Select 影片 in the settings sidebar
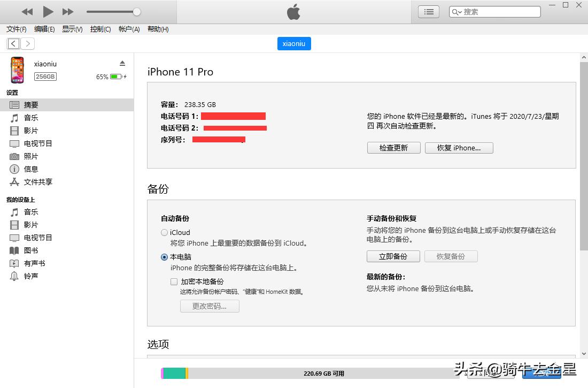588x388 pixels. (x=29, y=130)
